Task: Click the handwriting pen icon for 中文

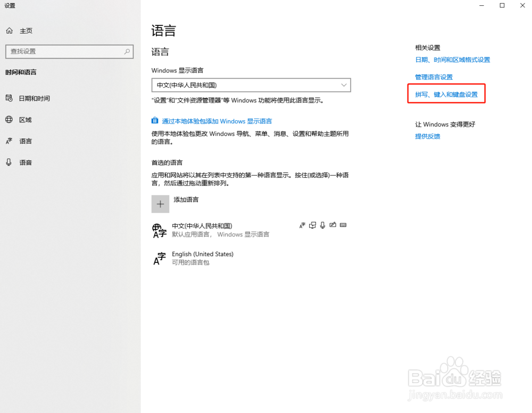Action: (332, 225)
